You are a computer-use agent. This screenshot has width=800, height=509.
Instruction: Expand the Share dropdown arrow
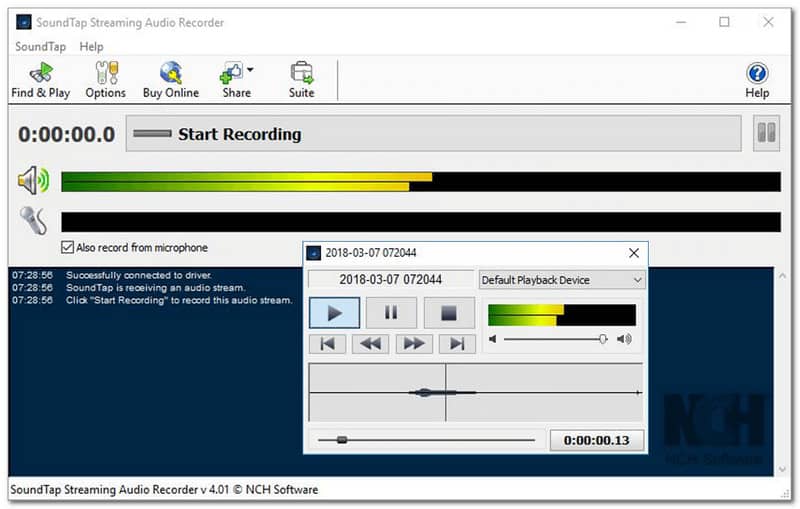coord(250,69)
